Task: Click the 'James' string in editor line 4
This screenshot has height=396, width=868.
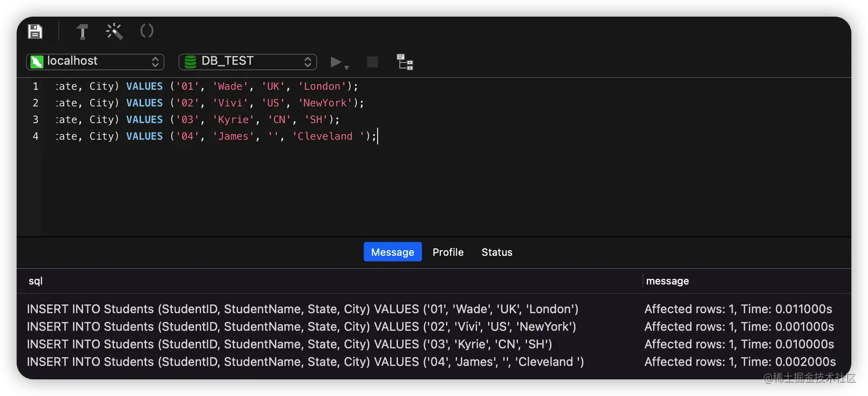Action: (x=234, y=136)
